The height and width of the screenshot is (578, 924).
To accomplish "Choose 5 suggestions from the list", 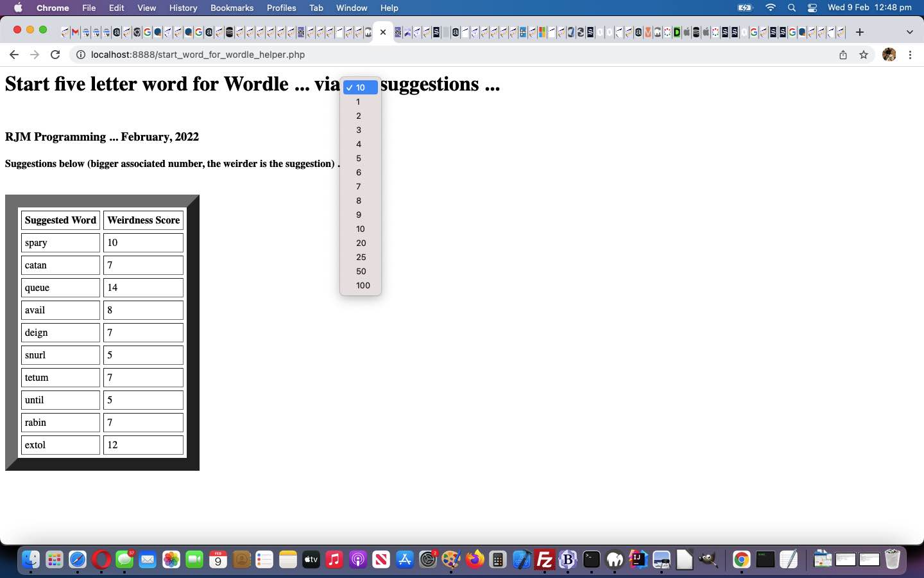I will [361, 158].
